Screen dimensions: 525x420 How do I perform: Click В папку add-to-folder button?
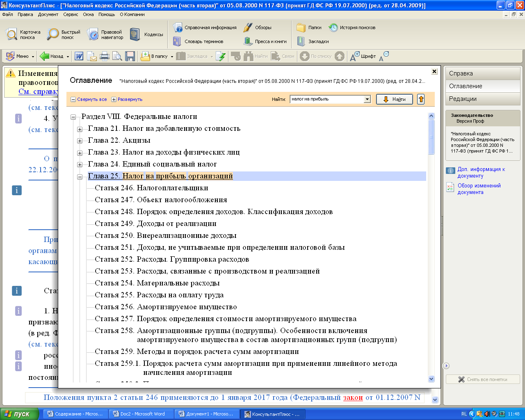pyautogui.click(x=154, y=56)
